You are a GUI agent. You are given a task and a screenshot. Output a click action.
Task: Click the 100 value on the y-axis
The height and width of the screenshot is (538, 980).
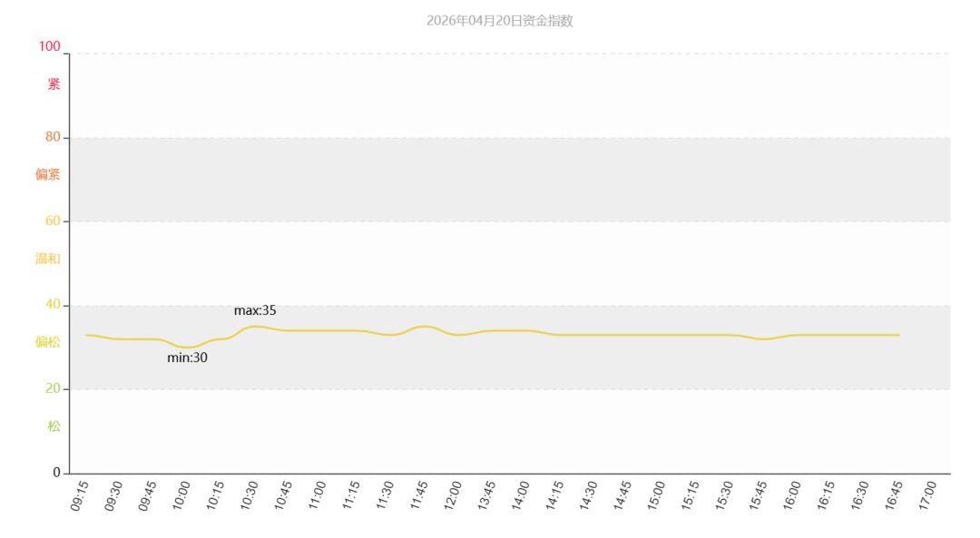coord(49,46)
